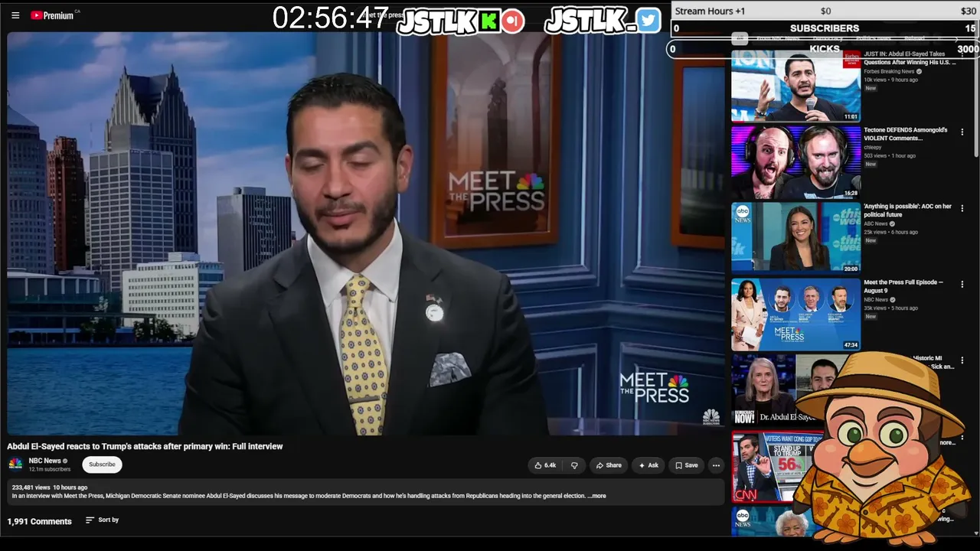Open Tectone DEFENDS Asmongold video thumbnail
Screen dimensions: 980x551
point(795,161)
